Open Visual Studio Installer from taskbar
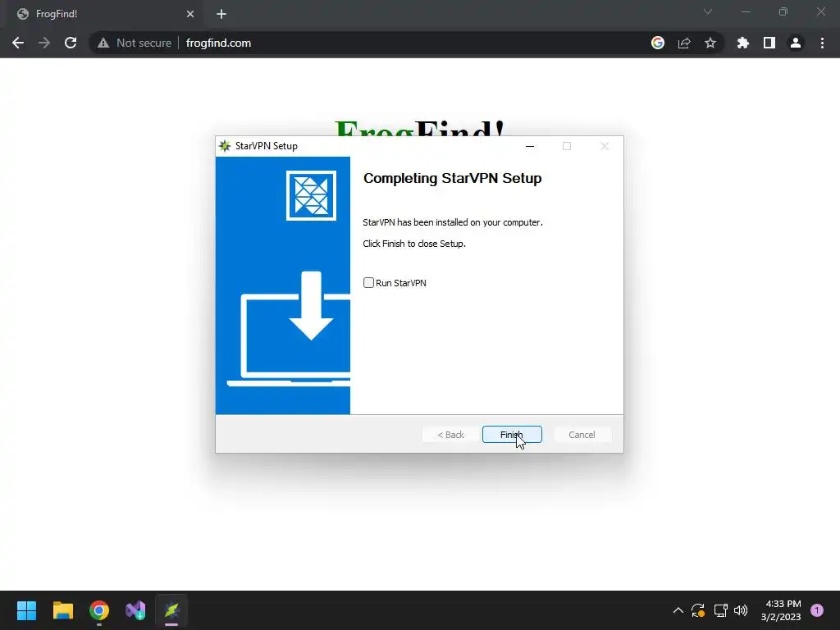The image size is (840, 630). (x=135, y=610)
